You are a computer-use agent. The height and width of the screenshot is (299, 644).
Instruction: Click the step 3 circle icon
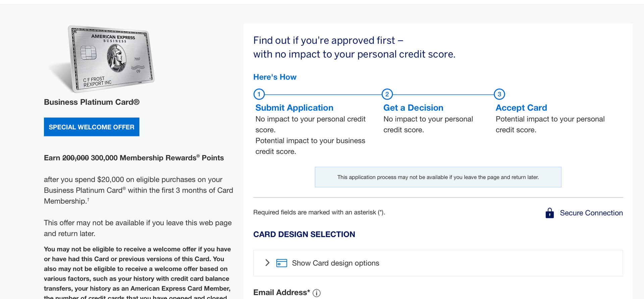(x=499, y=94)
